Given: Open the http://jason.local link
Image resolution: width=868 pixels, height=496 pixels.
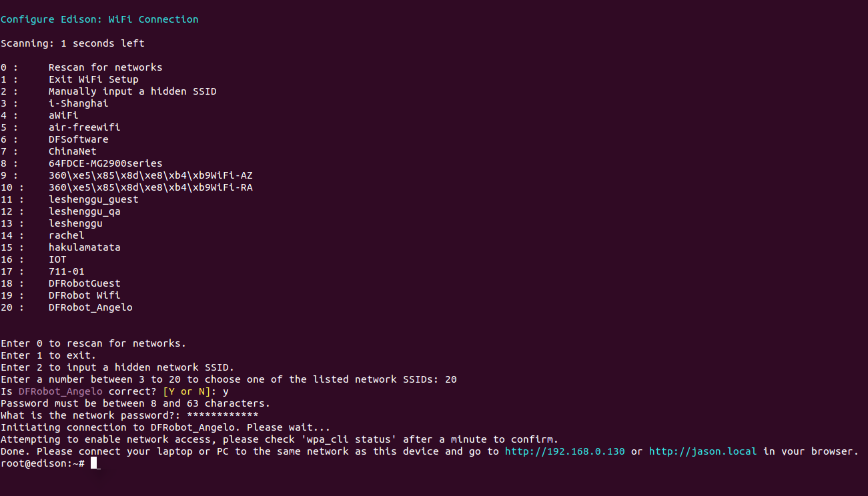Looking at the screenshot, I should 703,451.
